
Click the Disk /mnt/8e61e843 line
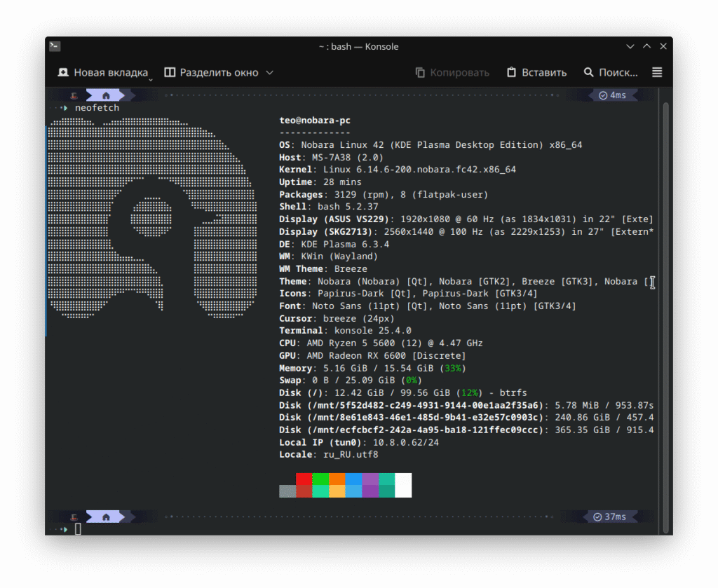pyautogui.click(x=466, y=418)
